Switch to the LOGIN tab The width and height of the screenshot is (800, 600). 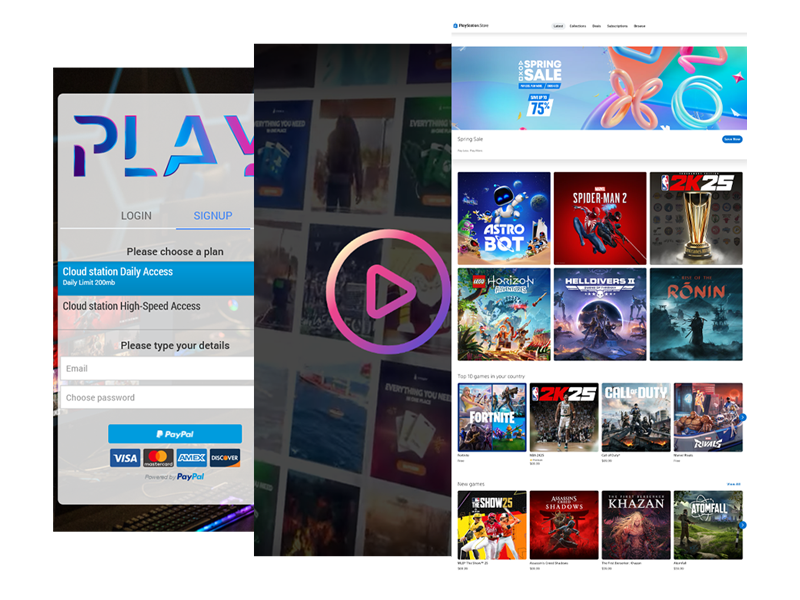point(136,216)
